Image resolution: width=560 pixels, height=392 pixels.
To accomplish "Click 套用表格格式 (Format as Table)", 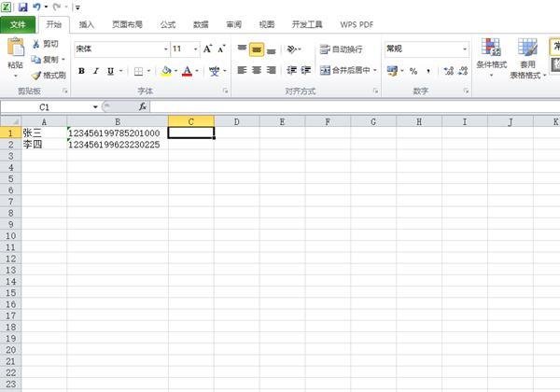I will (527, 58).
